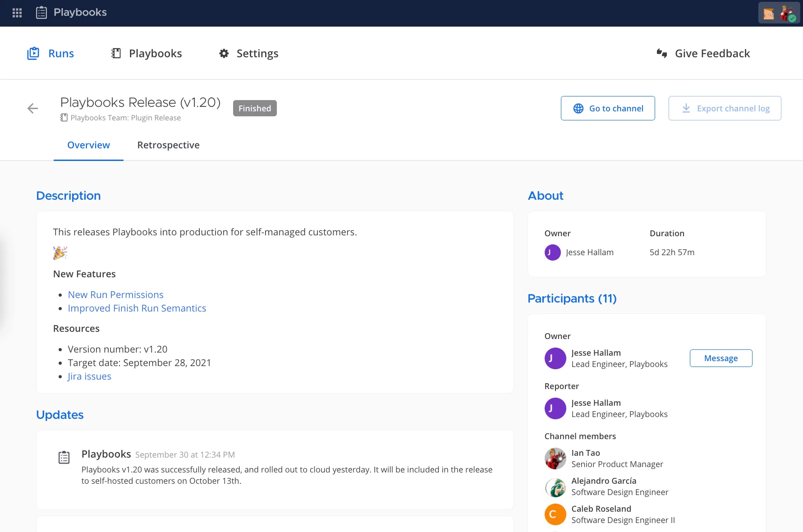Click the Go to channel button
This screenshot has height=532, width=803.
[x=608, y=108]
